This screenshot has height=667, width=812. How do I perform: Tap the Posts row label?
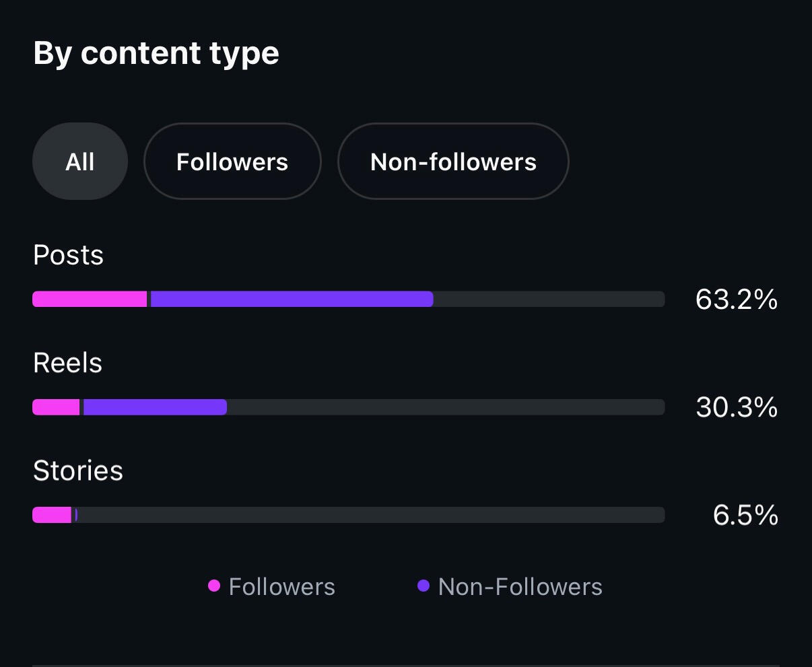(x=68, y=256)
